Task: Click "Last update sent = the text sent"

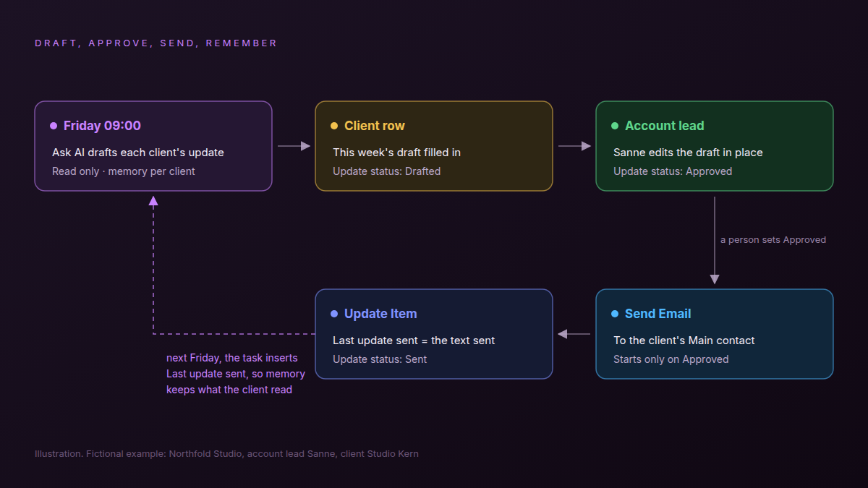Action: [x=414, y=341]
